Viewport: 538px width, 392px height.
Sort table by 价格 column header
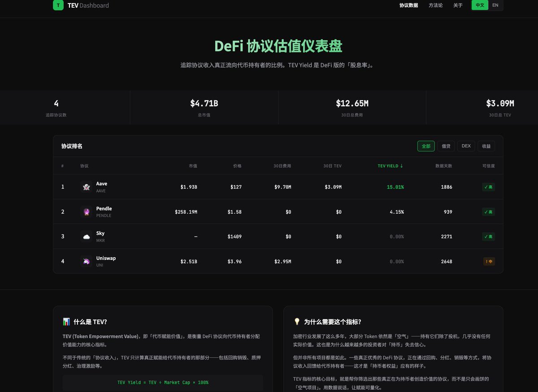[x=237, y=166]
